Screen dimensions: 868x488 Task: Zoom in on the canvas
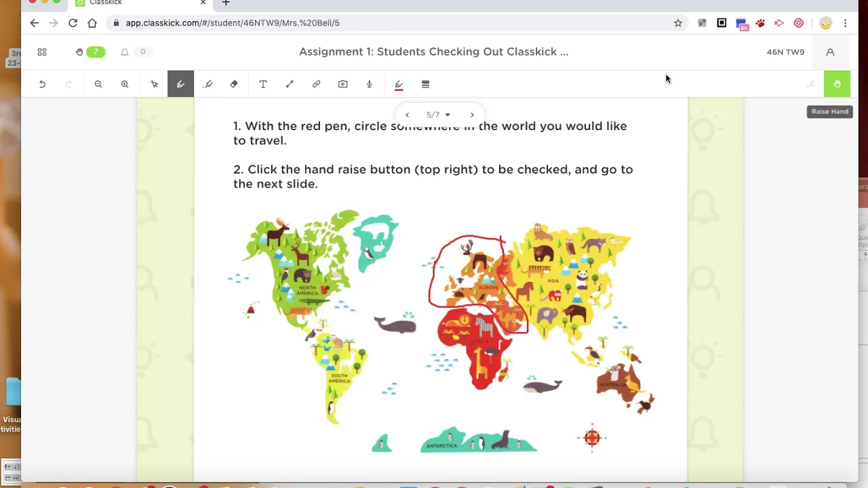click(x=125, y=84)
